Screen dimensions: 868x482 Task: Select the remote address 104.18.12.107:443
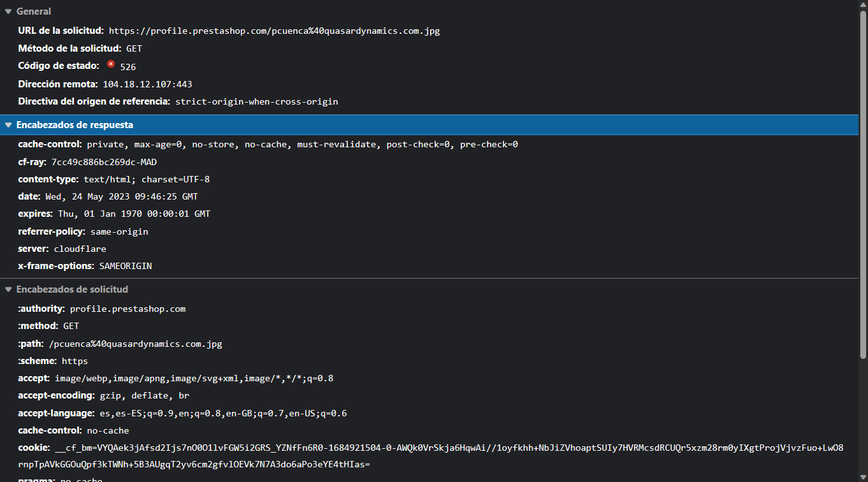148,84
